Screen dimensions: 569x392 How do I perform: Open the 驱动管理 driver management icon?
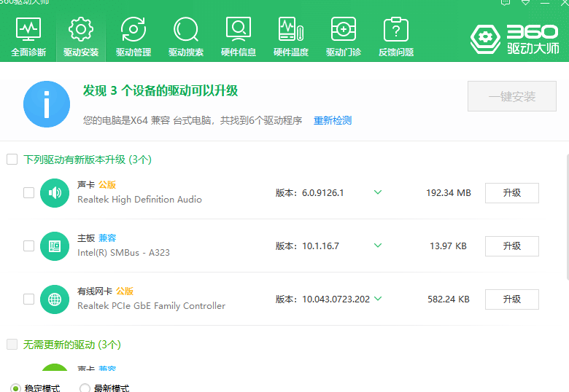[x=133, y=37]
